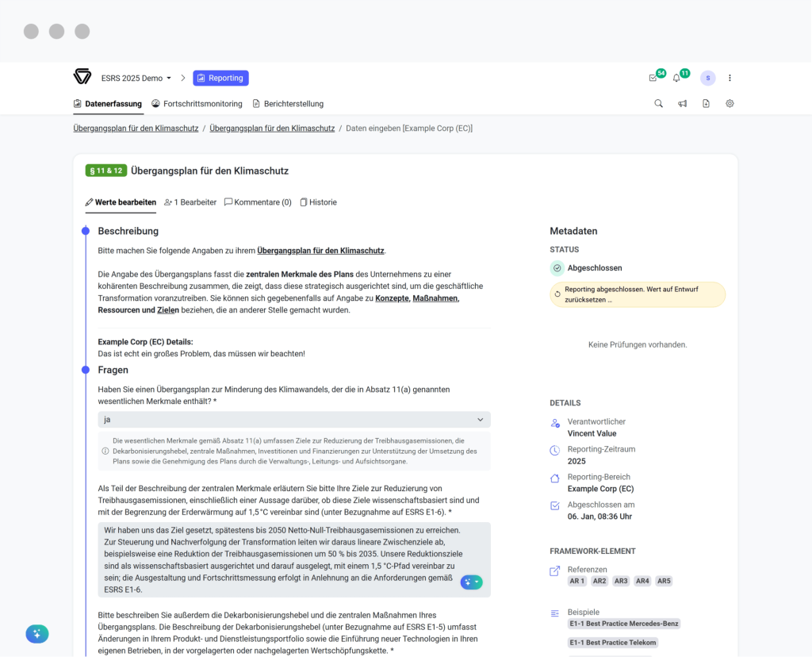Viewport: 812px width, 657px height.
Task: Follow the Konzepte link
Action: point(392,298)
